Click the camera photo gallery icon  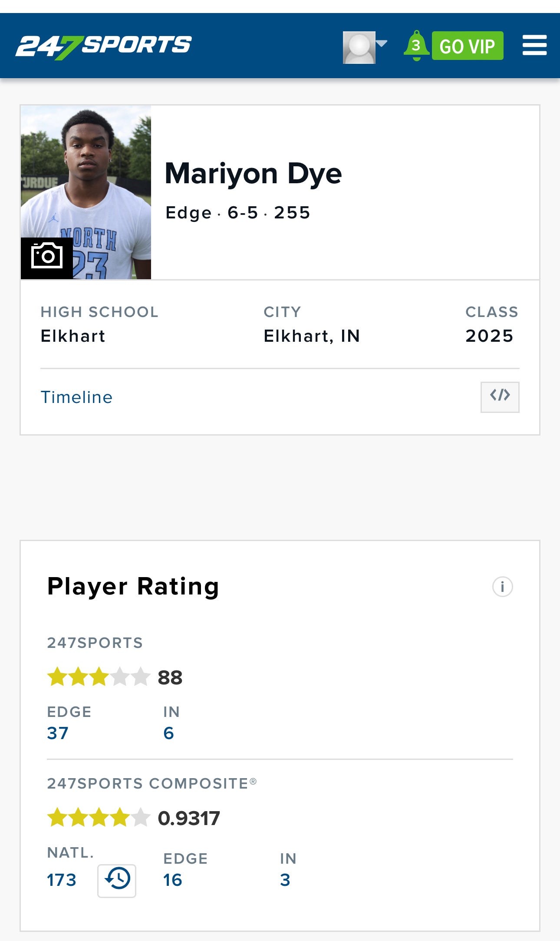(47, 258)
